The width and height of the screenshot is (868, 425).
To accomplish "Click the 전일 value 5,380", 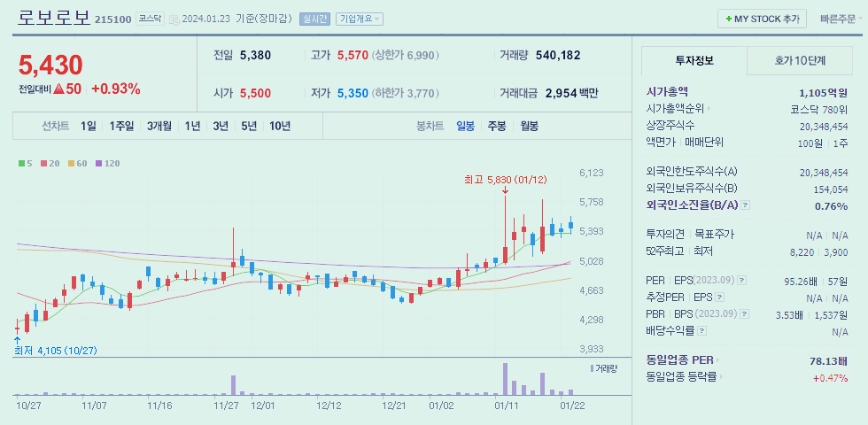I will pyautogui.click(x=255, y=55).
